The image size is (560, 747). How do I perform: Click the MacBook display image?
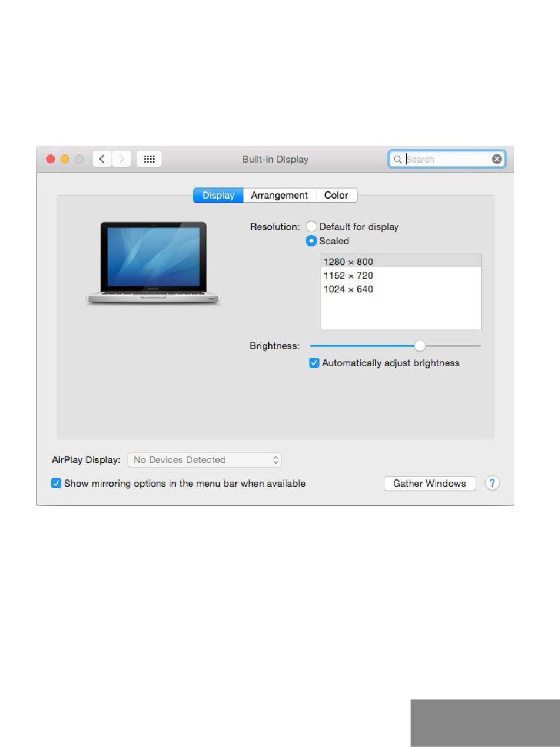(x=153, y=263)
